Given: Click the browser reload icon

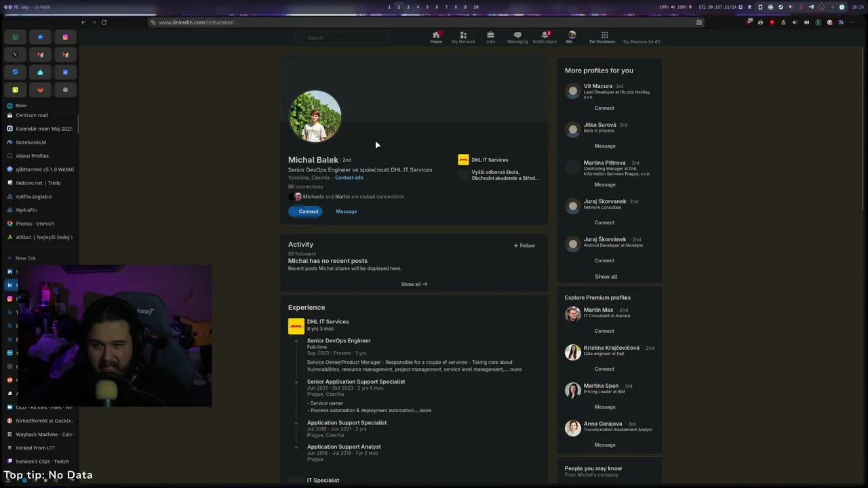Looking at the screenshot, I should (x=104, y=22).
